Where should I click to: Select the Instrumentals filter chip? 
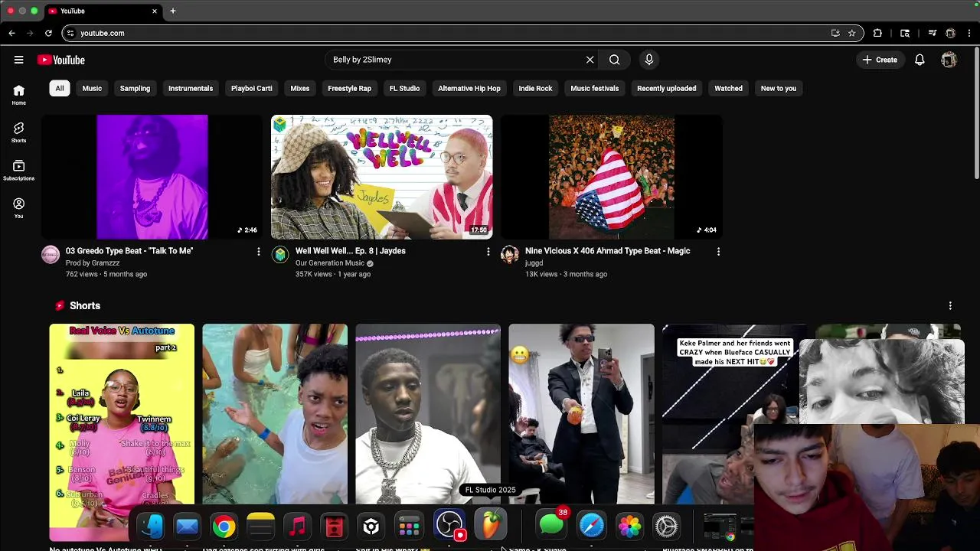(191, 88)
